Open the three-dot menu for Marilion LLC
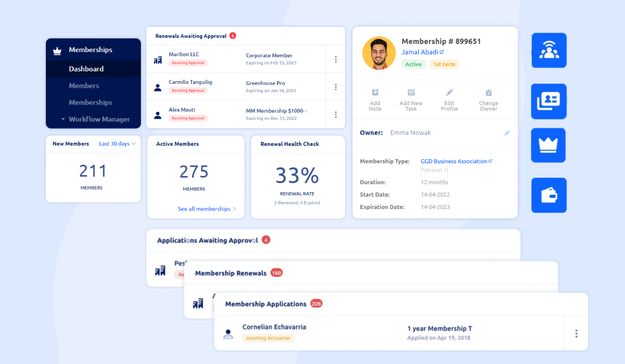 point(336,59)
